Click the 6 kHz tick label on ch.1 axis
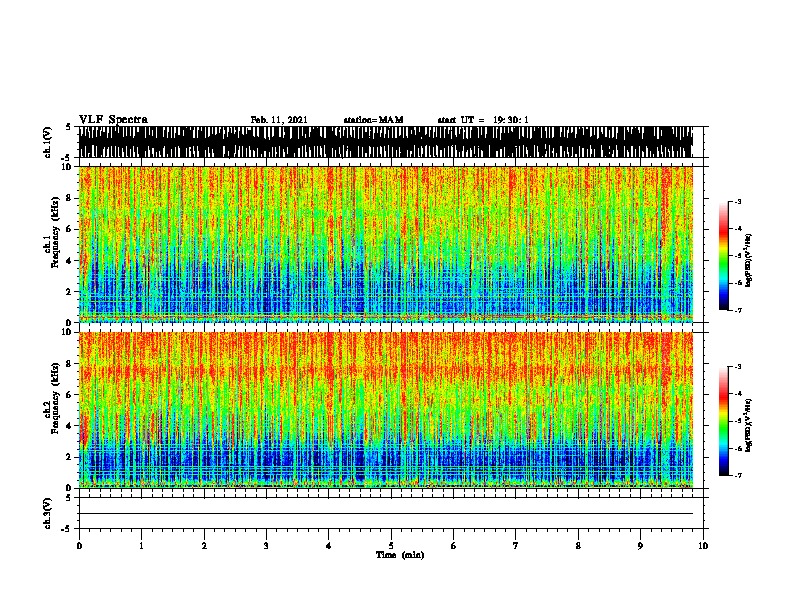 tap(69, 230)
